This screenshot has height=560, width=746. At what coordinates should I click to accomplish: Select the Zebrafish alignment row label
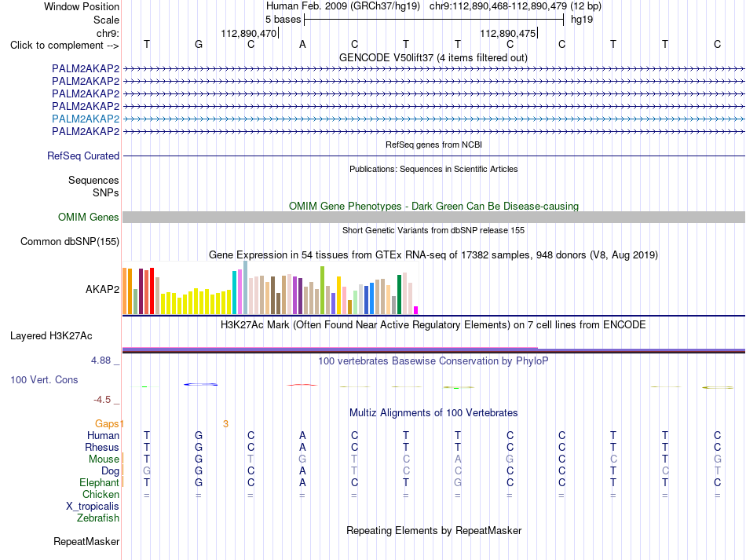[98, 518]
